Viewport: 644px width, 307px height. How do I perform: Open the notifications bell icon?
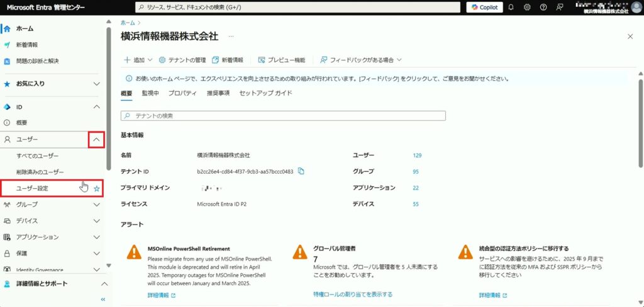pyautogui.click(x=511, y=8)
